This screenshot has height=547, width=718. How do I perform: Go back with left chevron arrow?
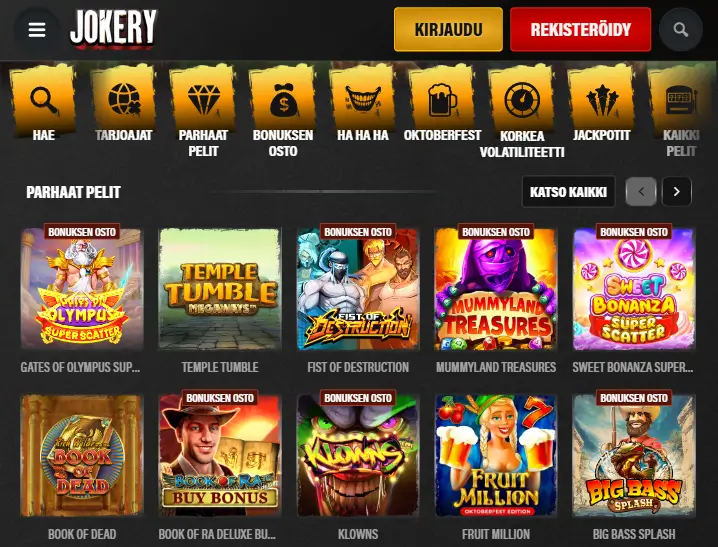pos(641,192)
